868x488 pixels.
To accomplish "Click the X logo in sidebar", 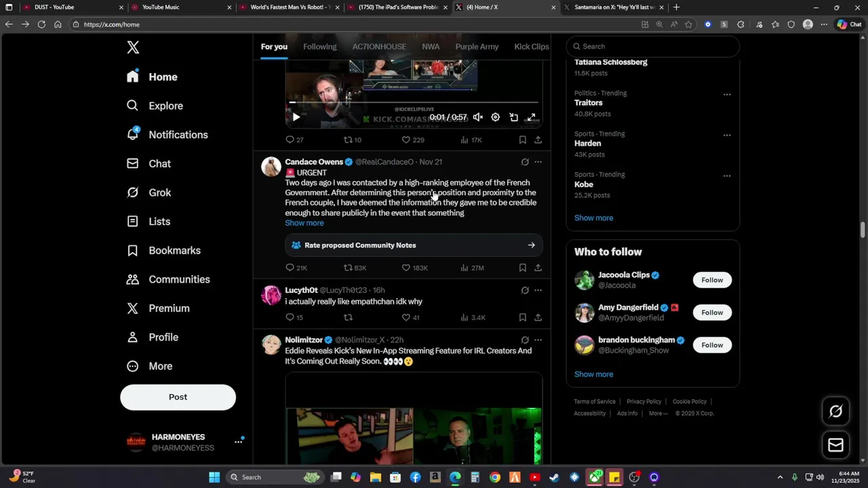I will (x=133, y=47).
